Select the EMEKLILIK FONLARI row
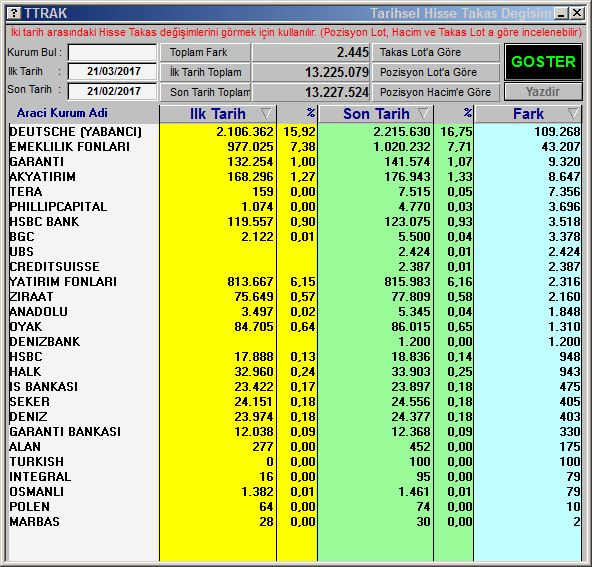This screenshot has height=567, width=592. click(294, 146)
